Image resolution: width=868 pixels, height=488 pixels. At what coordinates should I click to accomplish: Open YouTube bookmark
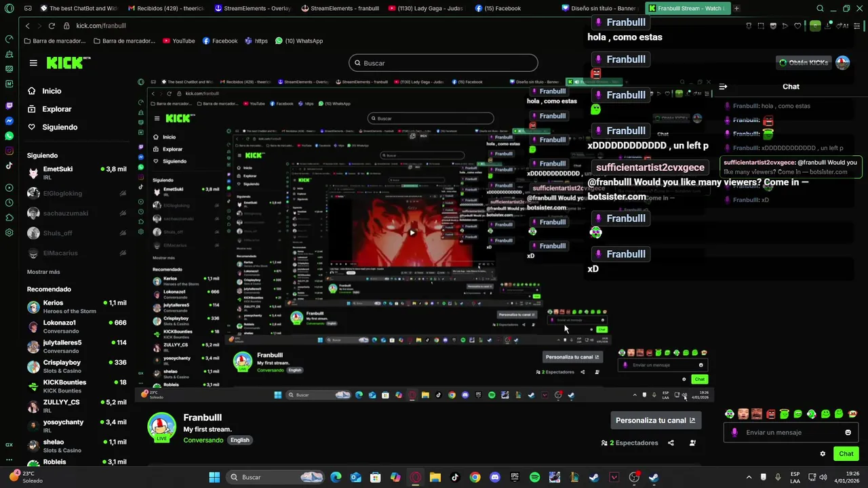tap(179, 41)
